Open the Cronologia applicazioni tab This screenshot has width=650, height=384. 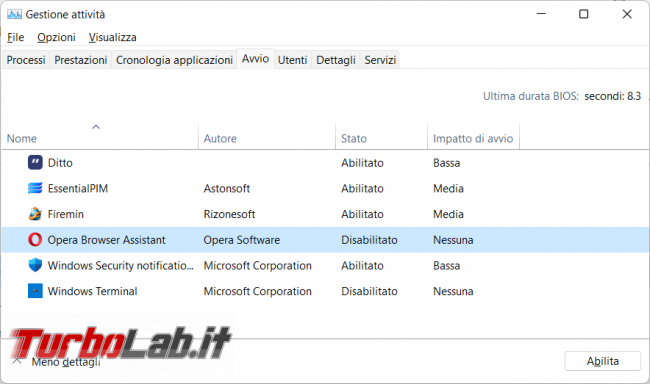point(174,60)
